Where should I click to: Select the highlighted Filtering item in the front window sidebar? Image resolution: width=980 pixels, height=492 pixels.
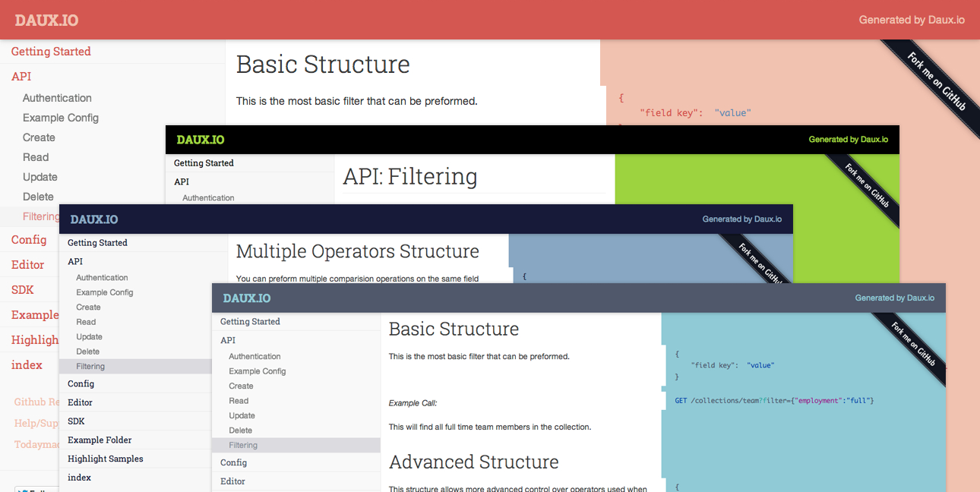(243, 446)
